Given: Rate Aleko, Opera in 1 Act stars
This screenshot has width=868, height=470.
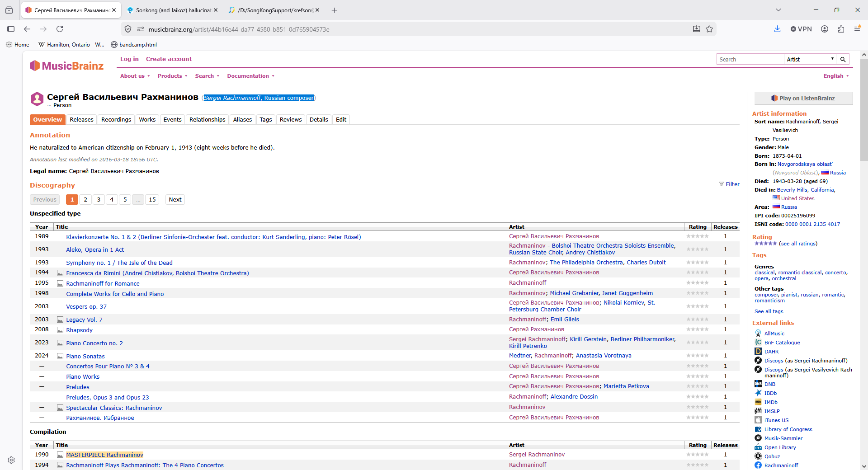Looking at the screenshot, I should pos(698,249).
